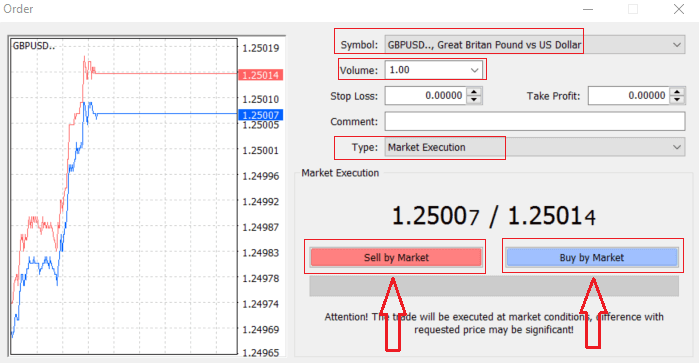Decrease the Stop Loss value with down arrow
The height and width of the screenshot is (363, 699).
pos(474,99)
